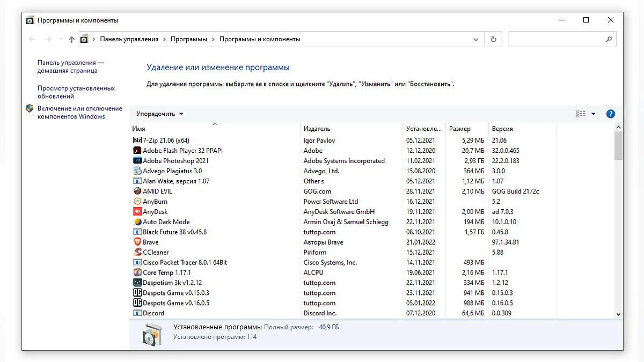644x362 pixels.
Task: Select the Brave browser icon
Action: [137, 242]
